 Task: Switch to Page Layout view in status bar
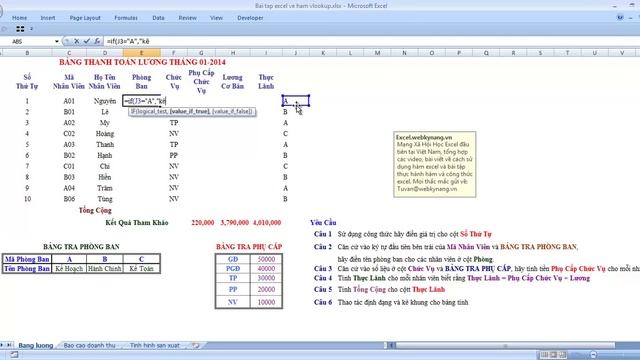[553, 355]
